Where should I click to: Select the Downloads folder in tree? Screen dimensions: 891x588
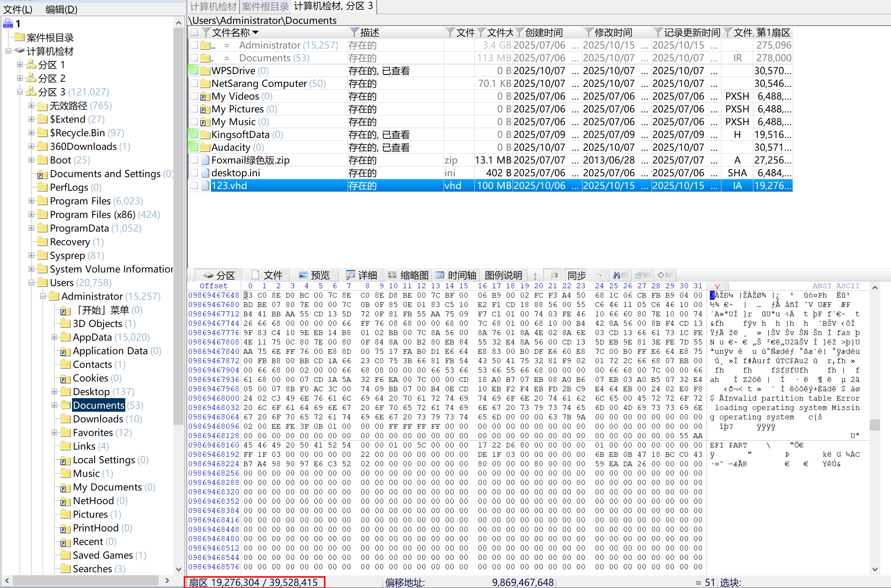pyautogui.click(x=98, y=419)
